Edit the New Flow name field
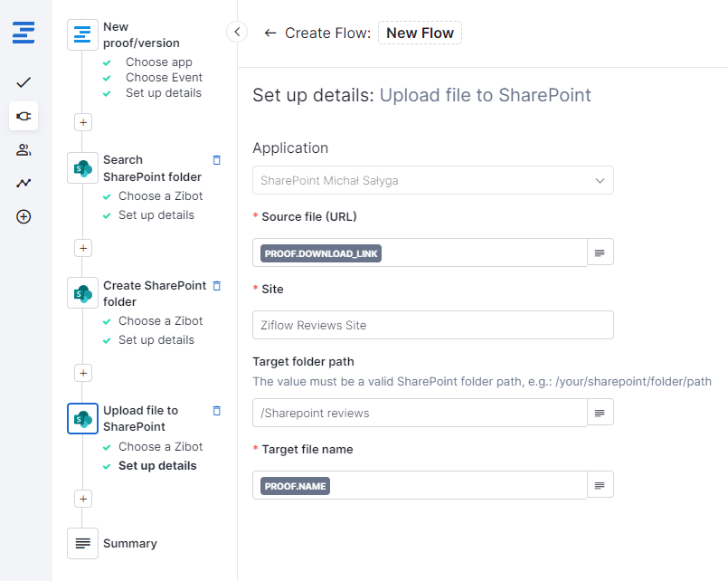Image resolution: width=728 pixels, height=581 pixels. tap(420, 33)
